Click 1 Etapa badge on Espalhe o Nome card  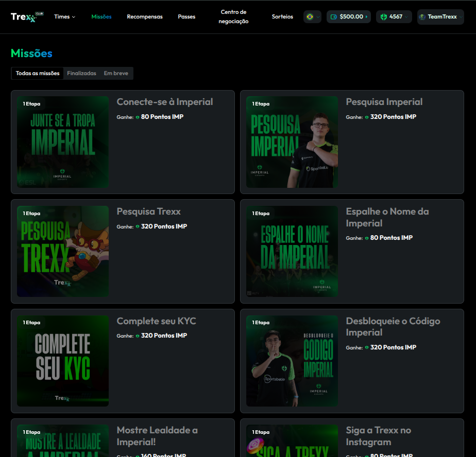click(x=261, y=214)
